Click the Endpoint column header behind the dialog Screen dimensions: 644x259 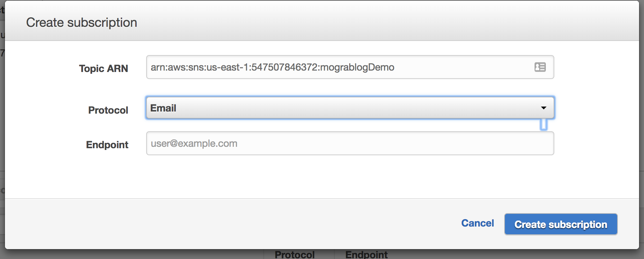[366, 254]
